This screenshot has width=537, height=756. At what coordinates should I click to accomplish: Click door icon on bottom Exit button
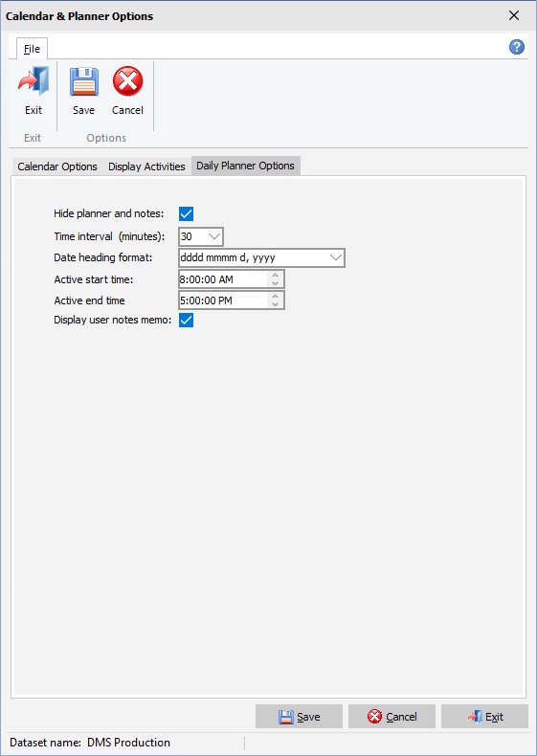pos(475,717)
